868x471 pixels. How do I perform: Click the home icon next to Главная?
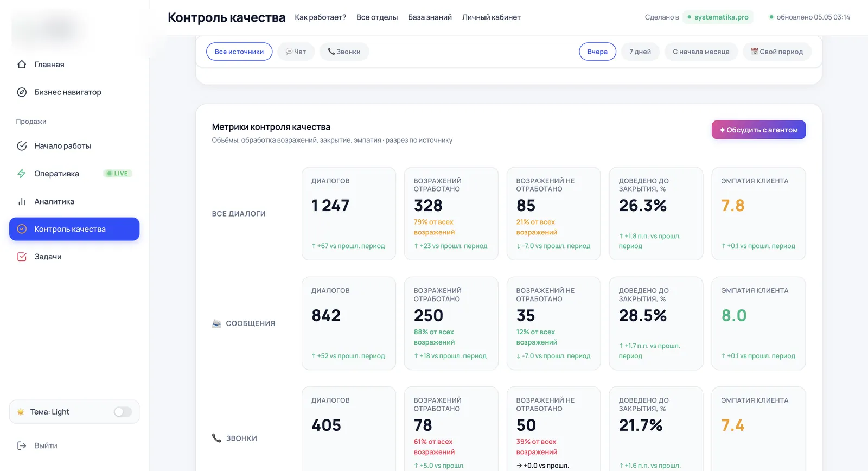pyautogui.click(x=22, y=65)
